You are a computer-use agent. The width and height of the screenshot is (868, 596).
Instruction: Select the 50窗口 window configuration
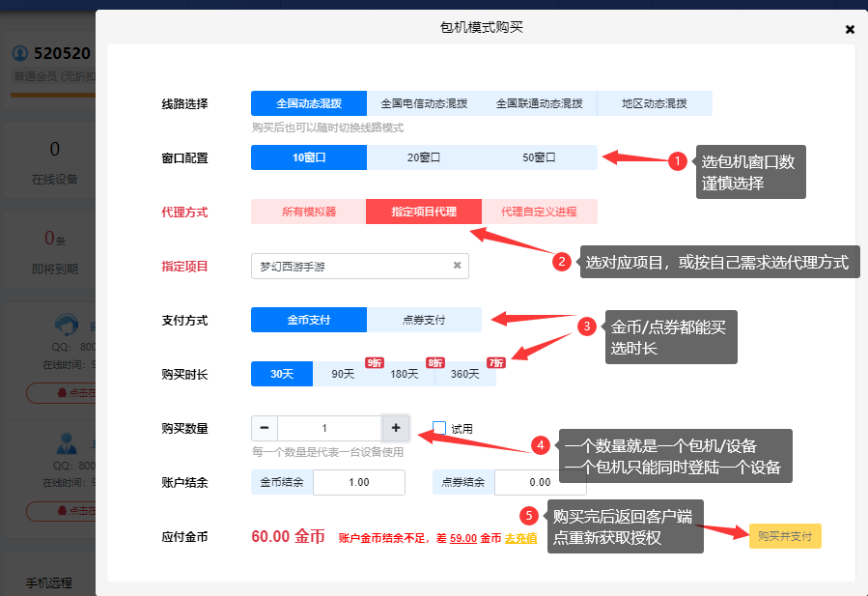pyautogui.click(x=538, y=156)
